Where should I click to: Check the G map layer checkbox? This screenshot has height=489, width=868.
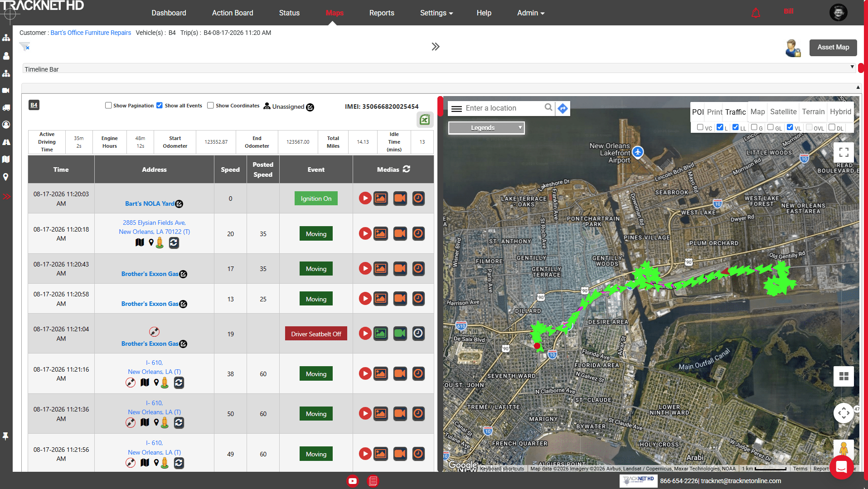click(754, 127)
